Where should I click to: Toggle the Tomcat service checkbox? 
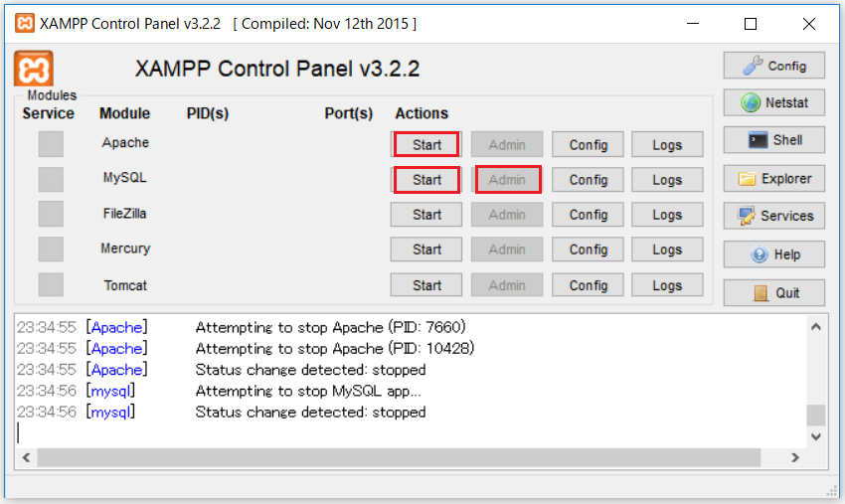[x=51, y=284]
